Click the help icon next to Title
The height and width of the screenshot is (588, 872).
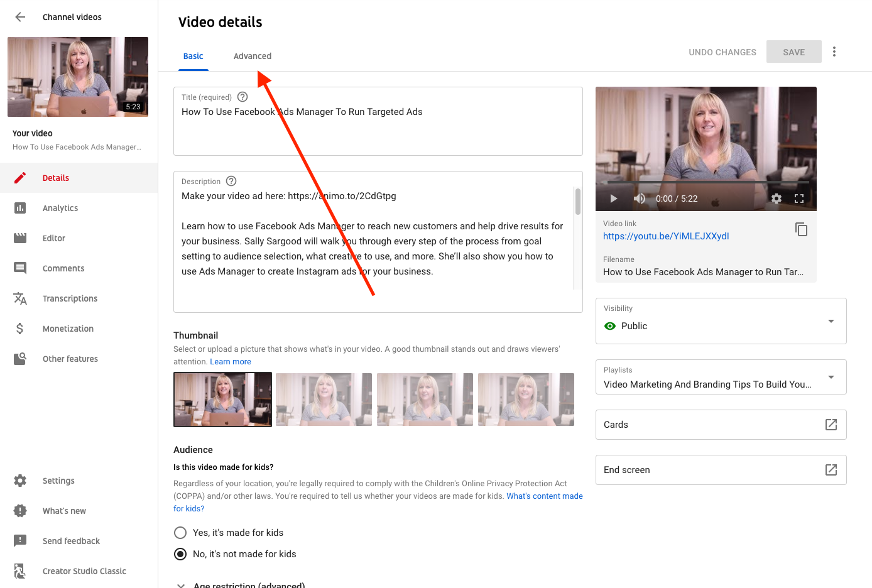pyautogui.click(x=243, y=97)
